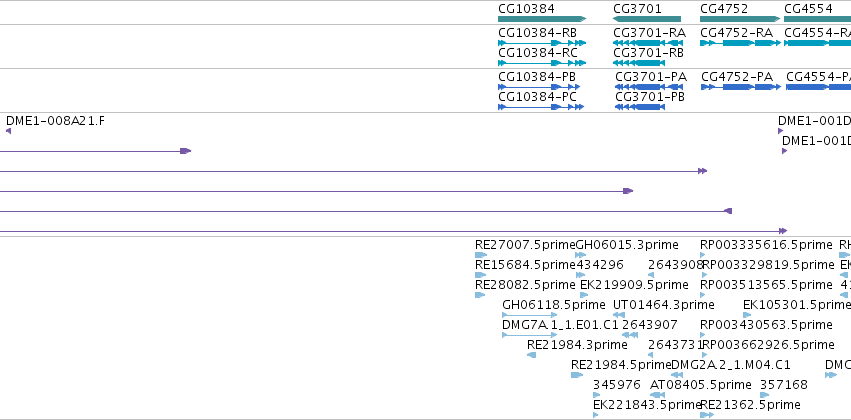The height and width of the screenshot is (420, 851).
Task: Select the CG10384 gene bar
Action: (542, 19)
